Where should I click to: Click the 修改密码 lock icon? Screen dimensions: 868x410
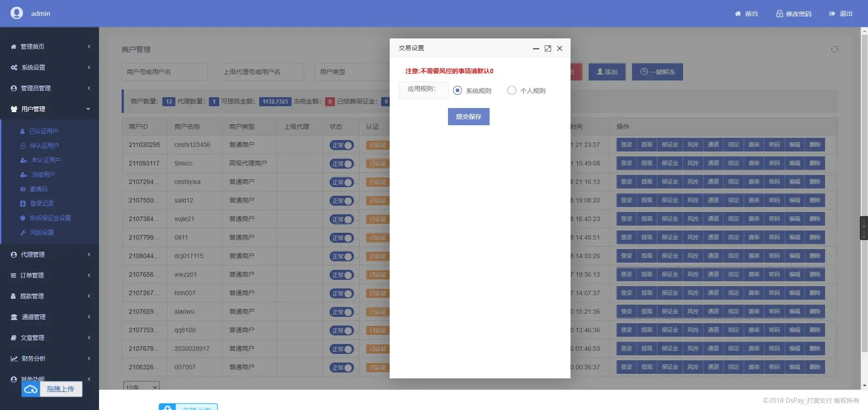point(779,14)
